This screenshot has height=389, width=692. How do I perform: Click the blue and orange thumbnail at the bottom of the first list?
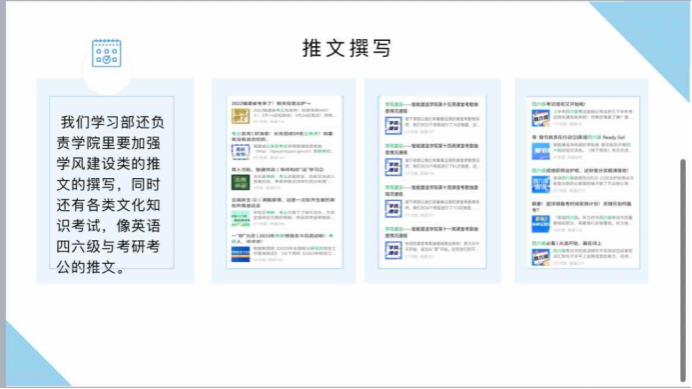coord(241,254)
